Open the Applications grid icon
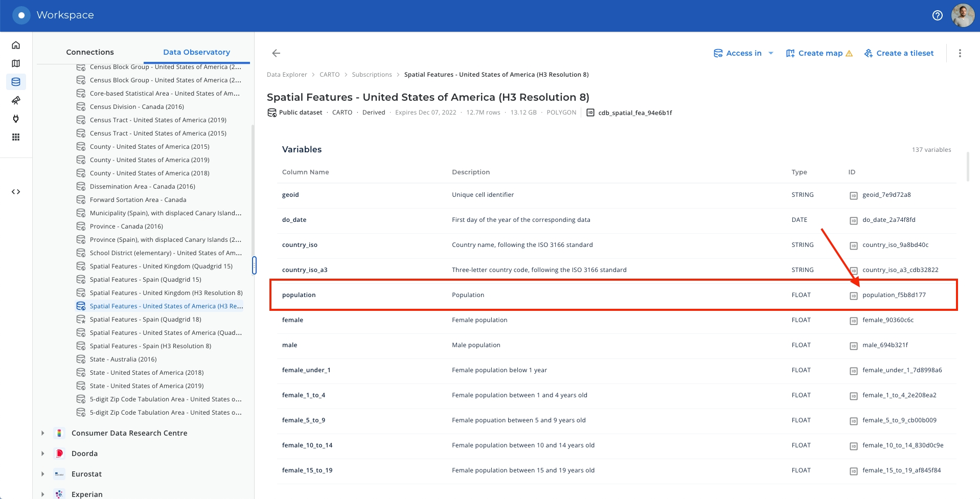980x499 pixels. point(16,137)
